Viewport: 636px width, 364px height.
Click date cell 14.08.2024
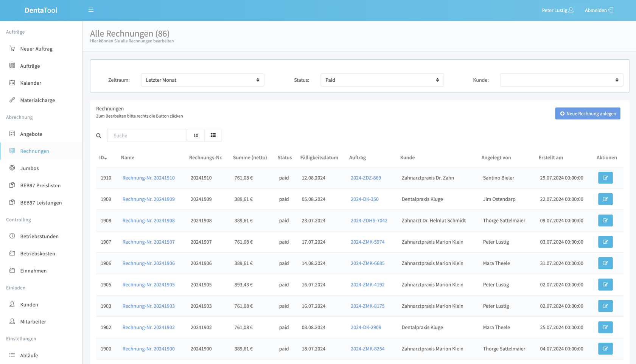313,263
